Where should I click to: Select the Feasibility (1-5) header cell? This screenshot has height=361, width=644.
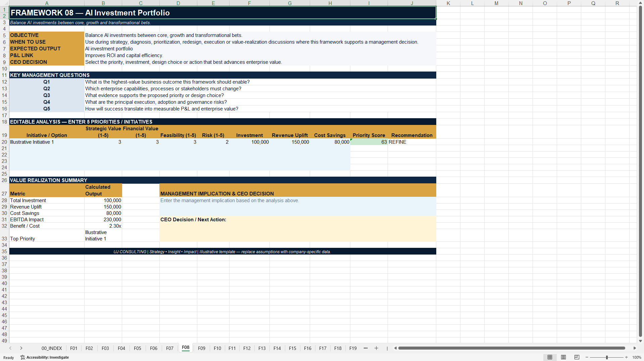[x=178, y=132]
